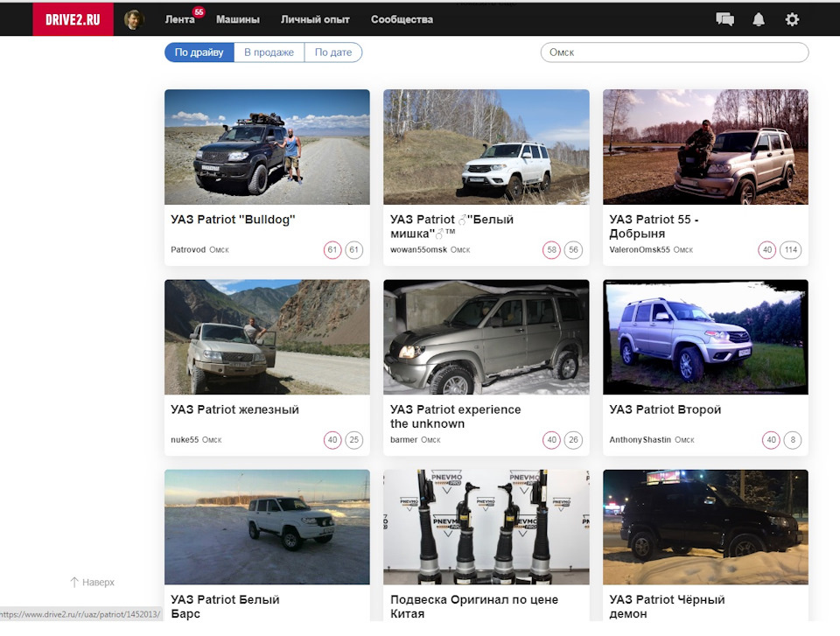The width and height of the screenshot is (840, 636).
Task: Open the УАЗ Patriot Второй title
Action: pos(665,410)
